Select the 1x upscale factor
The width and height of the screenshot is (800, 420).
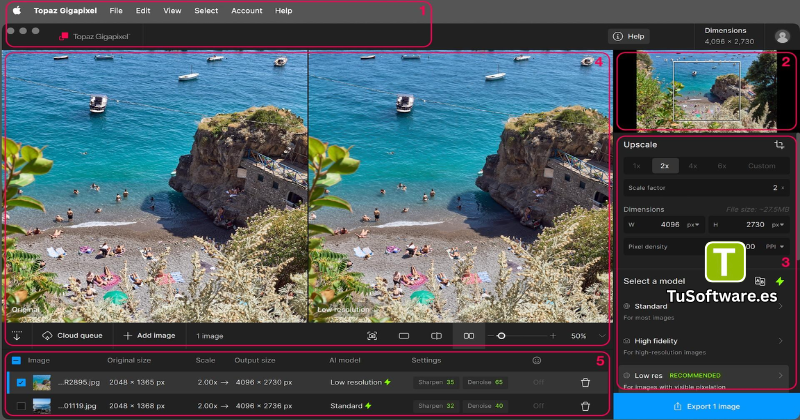click(x=637, y=166)
